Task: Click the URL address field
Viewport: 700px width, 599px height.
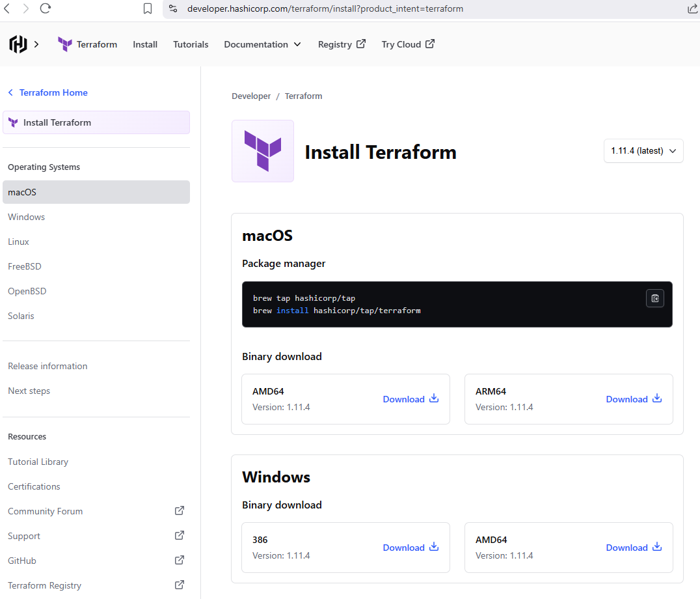Action: 325,8
